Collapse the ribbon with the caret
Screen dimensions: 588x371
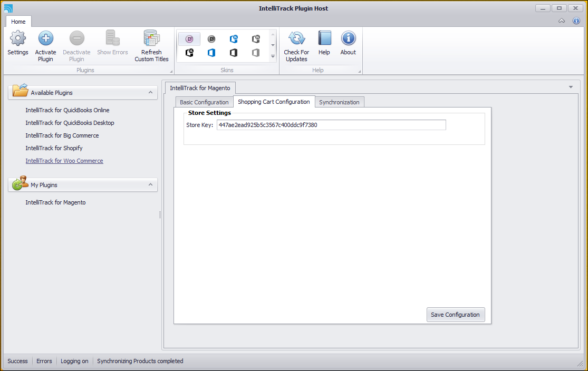pos(562,21)
